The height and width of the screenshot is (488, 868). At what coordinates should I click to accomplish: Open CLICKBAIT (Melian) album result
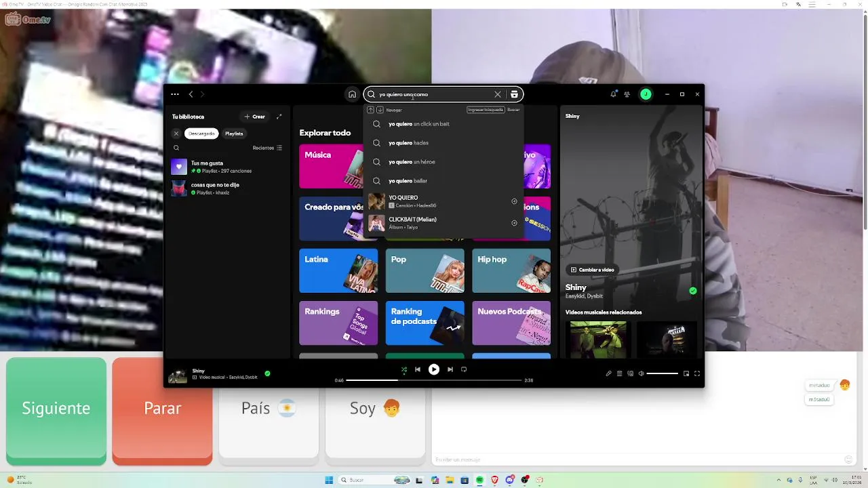(x=443, y=223)
